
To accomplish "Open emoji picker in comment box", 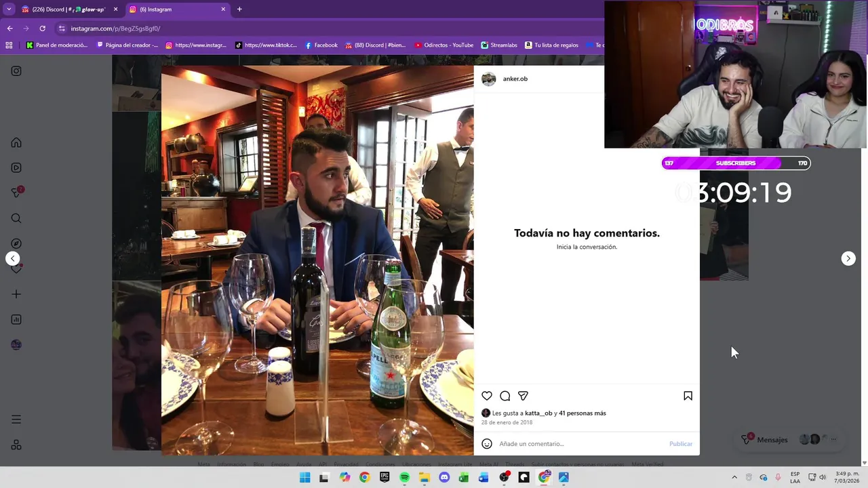I will click(487, 444).
